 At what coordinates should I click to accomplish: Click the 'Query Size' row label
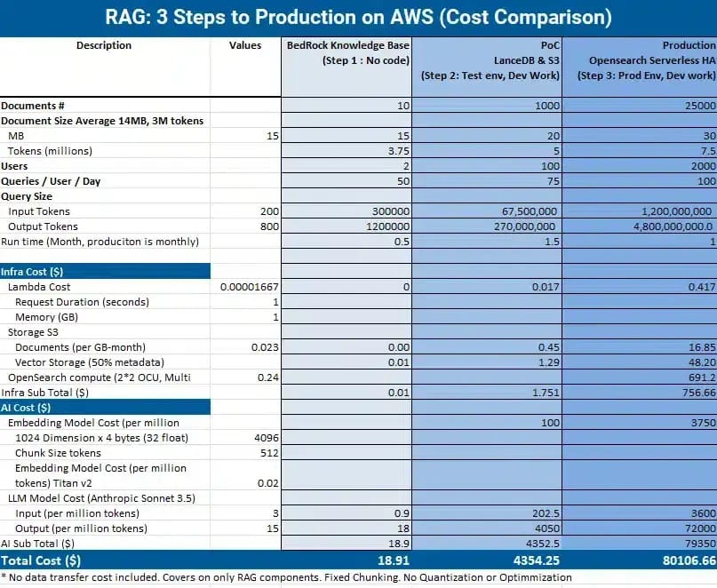click(27, 196)
